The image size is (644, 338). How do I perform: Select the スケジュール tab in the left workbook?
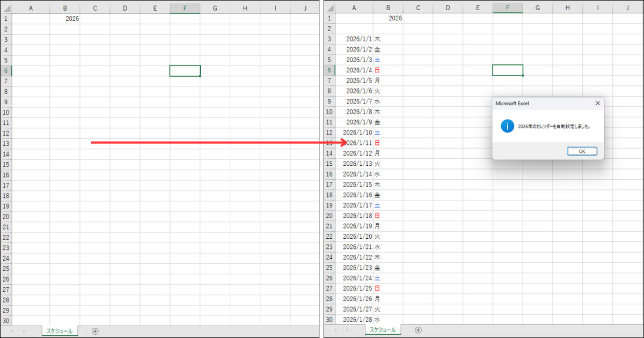point(60,331)
